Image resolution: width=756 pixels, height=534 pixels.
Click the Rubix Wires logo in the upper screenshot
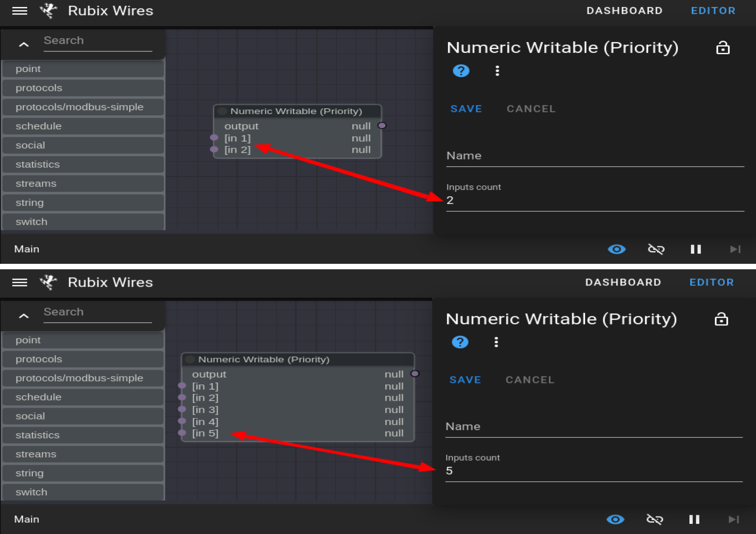point(49,11)
